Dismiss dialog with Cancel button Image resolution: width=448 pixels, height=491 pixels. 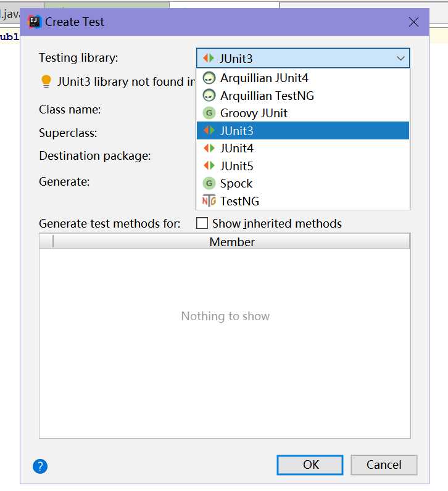(x=384, y=465)
